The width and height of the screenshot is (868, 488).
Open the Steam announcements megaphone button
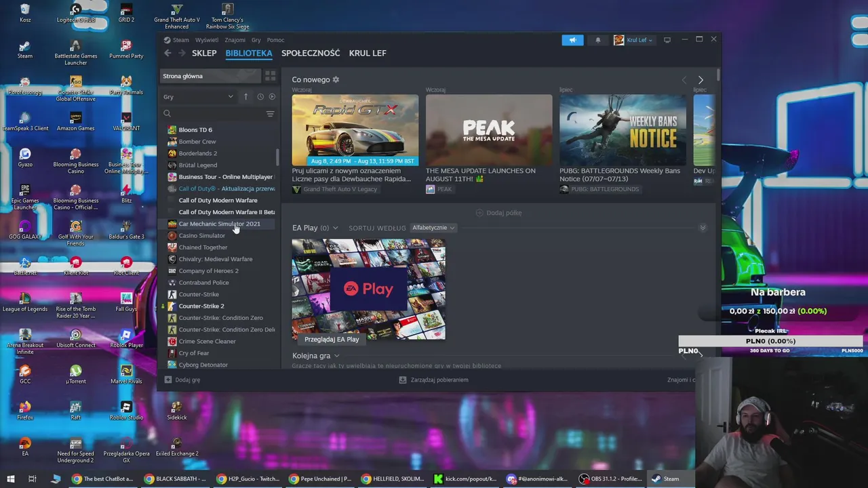572,40
